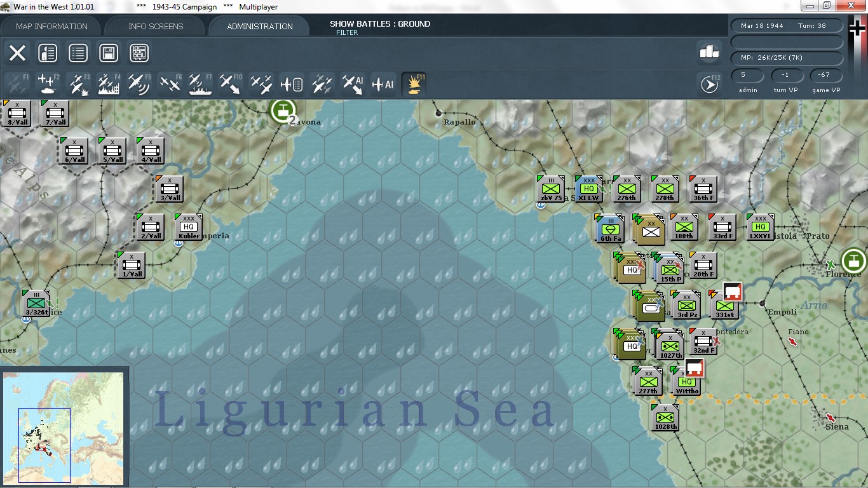The width and height of the screenshot is (868, 488).
Task: Select the 8/Vall fortification unit
Action: tap(17, 113)
